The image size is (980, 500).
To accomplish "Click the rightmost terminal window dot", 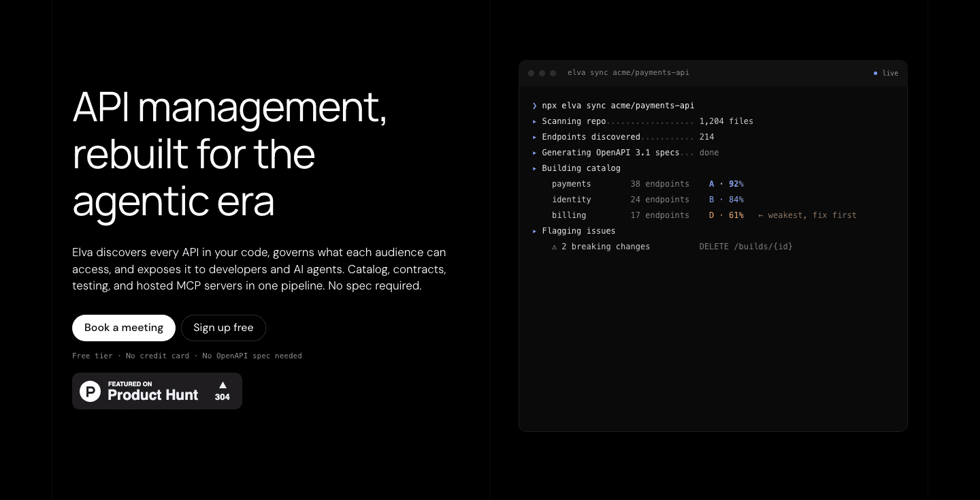I will [553, 73].
